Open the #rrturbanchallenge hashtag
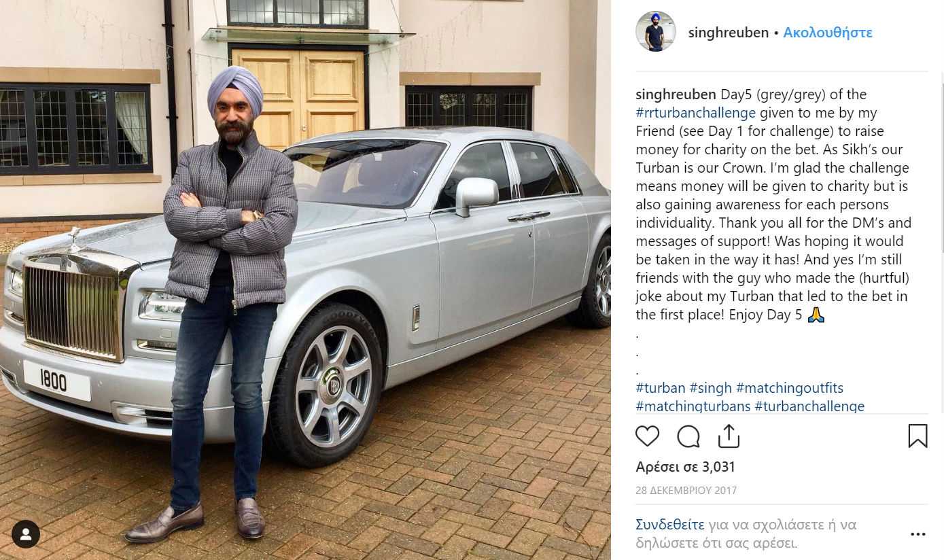The image size is (944, 560). (696, 113)
